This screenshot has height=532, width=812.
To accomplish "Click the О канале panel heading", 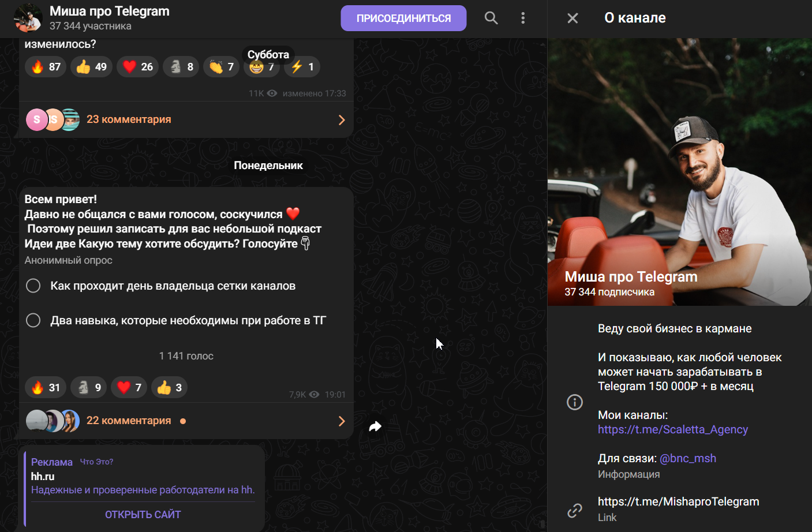I will [635, 18].
